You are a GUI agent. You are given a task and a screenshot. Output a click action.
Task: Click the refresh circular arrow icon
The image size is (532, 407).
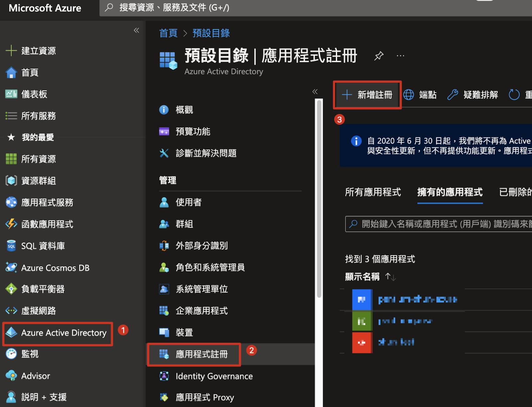[x=514, y=95]
